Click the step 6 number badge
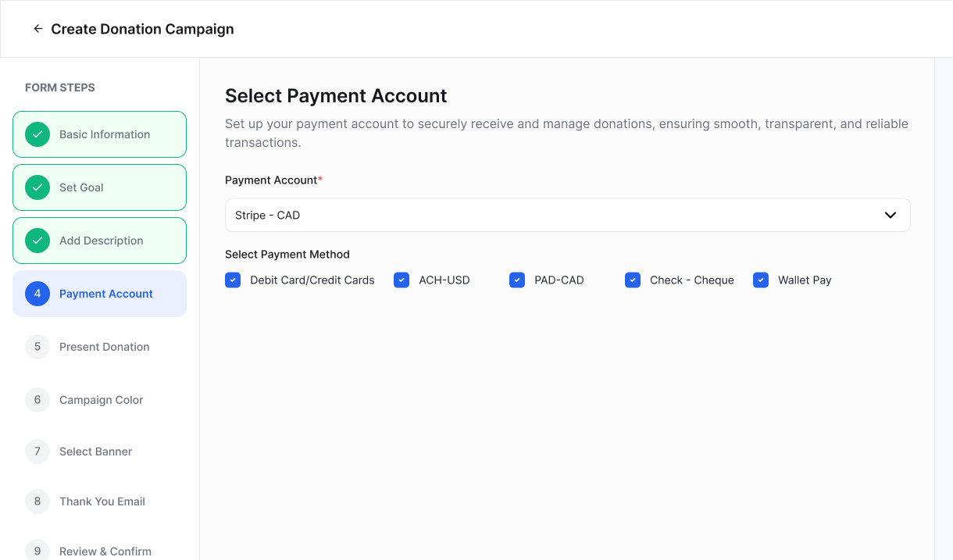953x560 pixels. click(x=37, y=400)
